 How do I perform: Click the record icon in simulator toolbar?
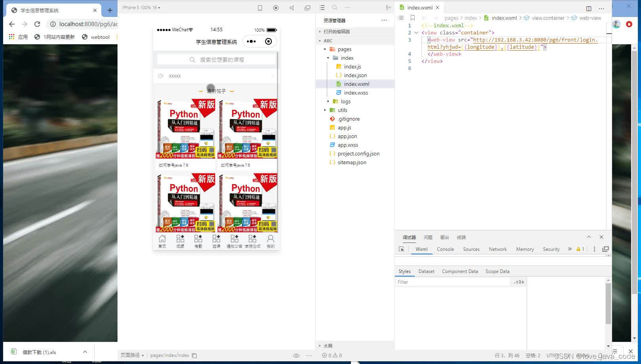click(x=276, y=8)
